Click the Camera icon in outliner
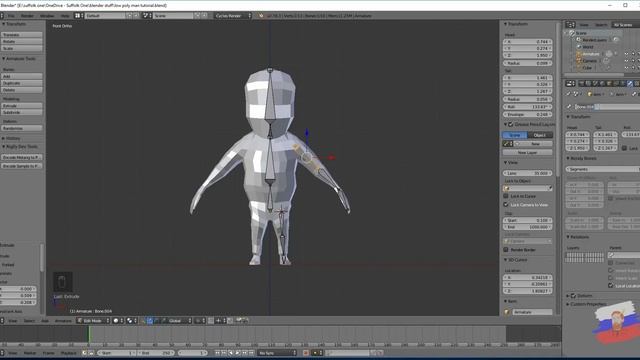The height and width of the screenshot is (360, 640). 578,61
